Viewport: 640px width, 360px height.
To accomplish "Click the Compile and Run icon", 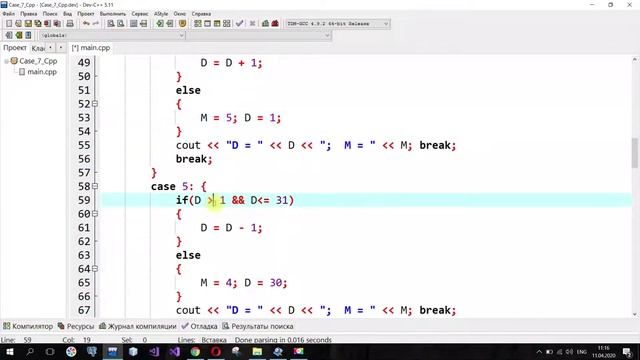I will 217,24.
